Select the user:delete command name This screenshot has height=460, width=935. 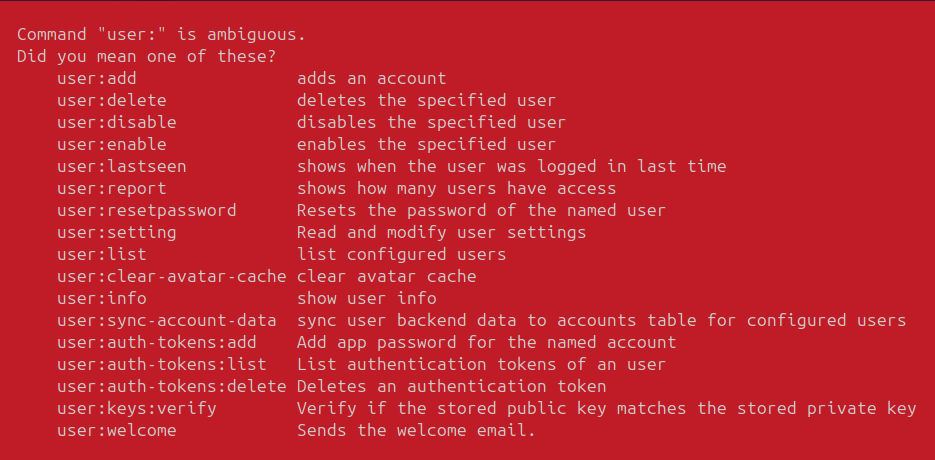pos(112,100)
